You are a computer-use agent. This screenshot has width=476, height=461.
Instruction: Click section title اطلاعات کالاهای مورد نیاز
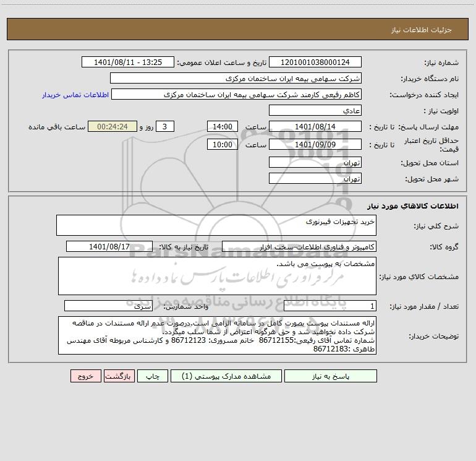[413, 206]
